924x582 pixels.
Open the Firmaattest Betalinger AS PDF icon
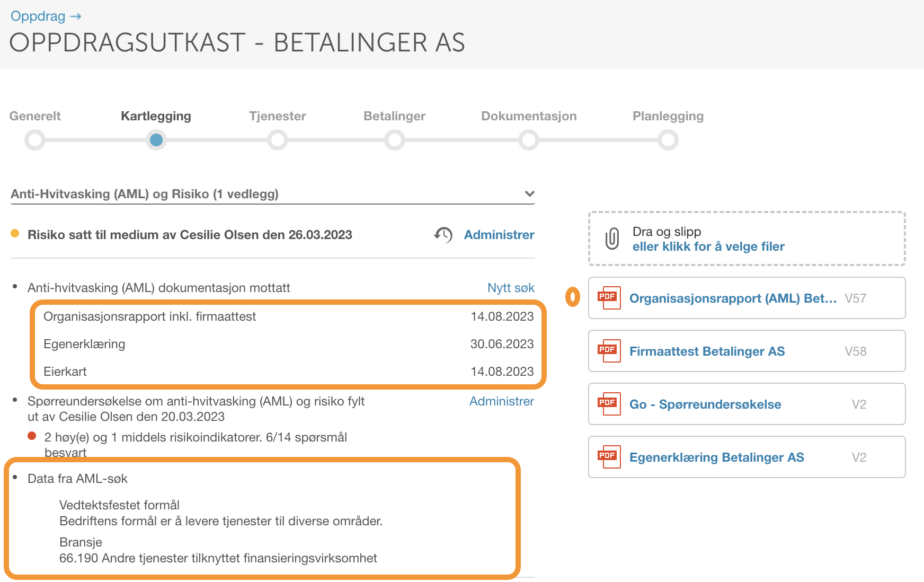[609, 351]
